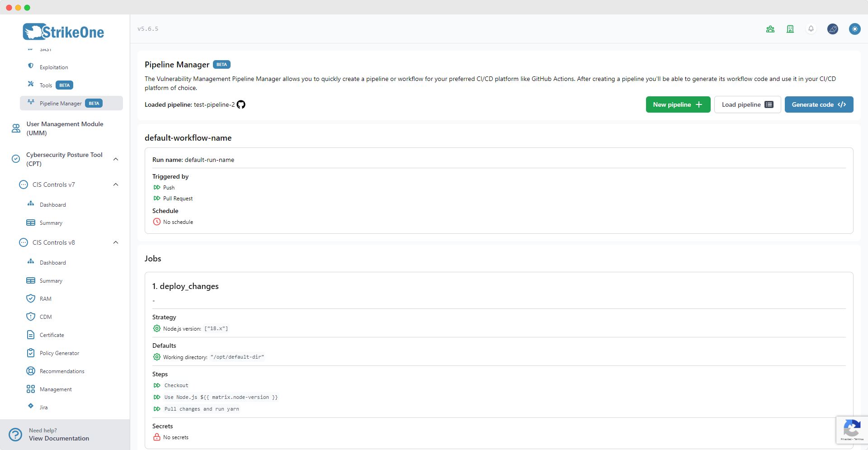
Task: Open Summary under CIS Controls v7
Action: click(x=51, y=223)
